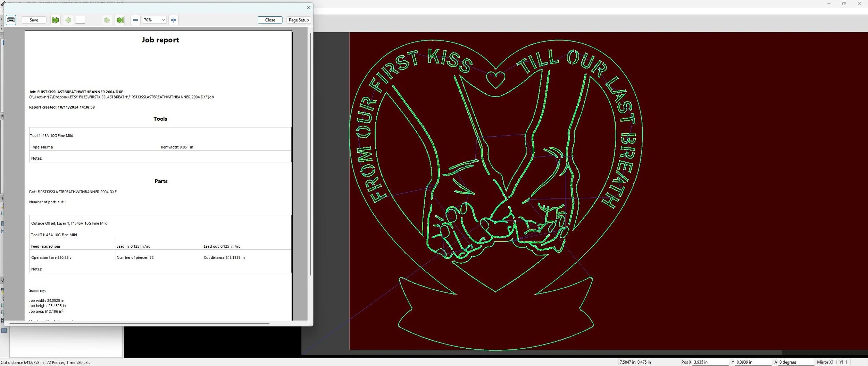The image size is (868, 366).
Task: Enable the Mirror Y checkbox
Action: tap(844, 362)
